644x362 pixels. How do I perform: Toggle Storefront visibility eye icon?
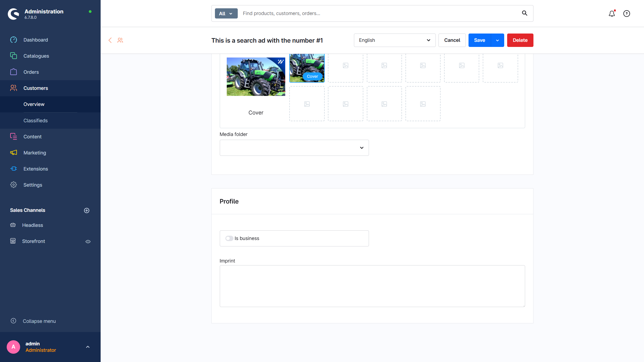[x=88, y=242]
